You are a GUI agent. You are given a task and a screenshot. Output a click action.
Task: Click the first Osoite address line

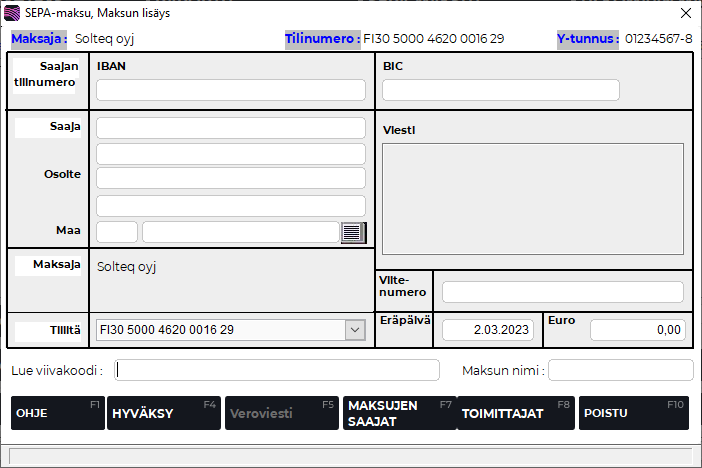click(x=230, y=154)
